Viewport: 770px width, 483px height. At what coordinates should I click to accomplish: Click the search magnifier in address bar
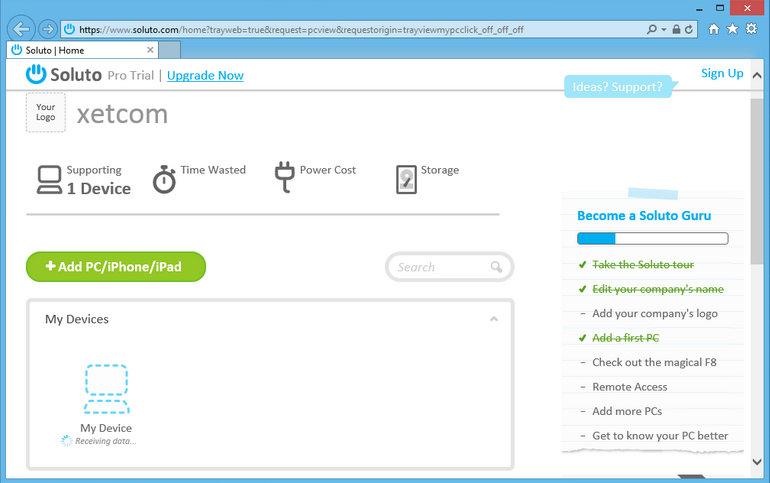[x=652, y=29]
